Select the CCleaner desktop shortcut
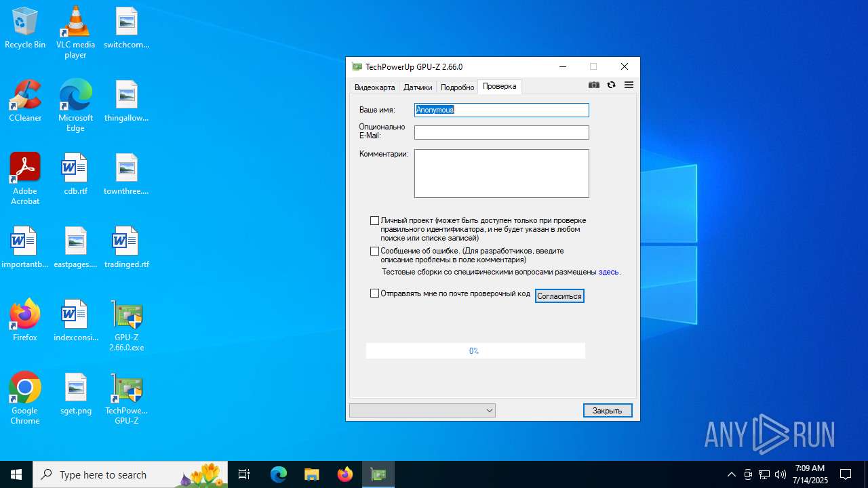The height and width of the screenshot is (488, 868). click(x=25, y=101)
